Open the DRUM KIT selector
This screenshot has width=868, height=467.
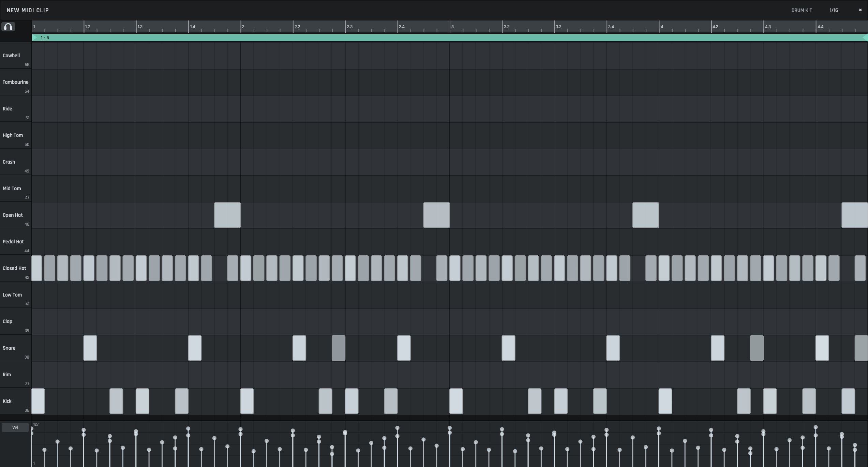[x=802, y=10]
